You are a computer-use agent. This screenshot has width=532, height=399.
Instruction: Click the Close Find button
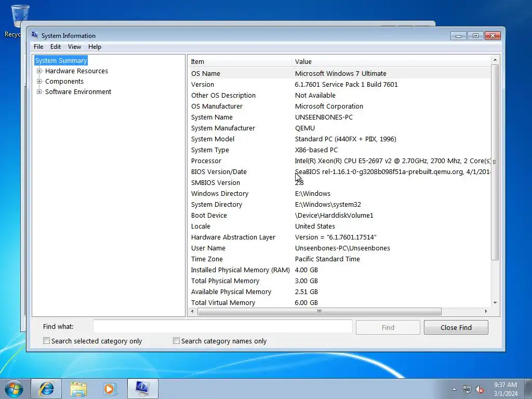pos(456,327)
